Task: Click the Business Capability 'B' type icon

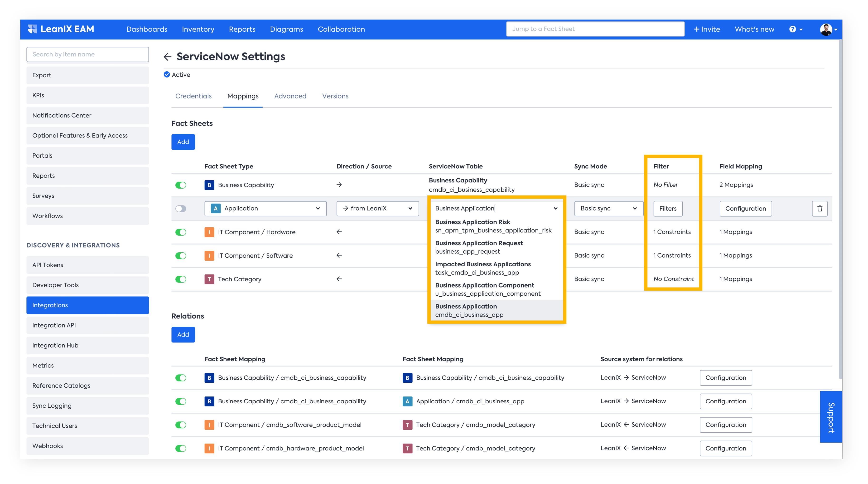Action: (209, 185)
